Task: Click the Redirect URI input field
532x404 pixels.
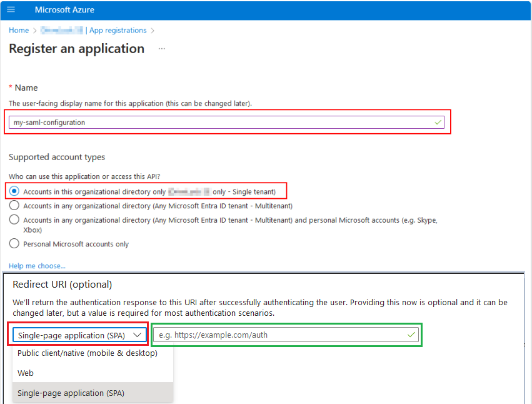Action: (x=278, y=335)
